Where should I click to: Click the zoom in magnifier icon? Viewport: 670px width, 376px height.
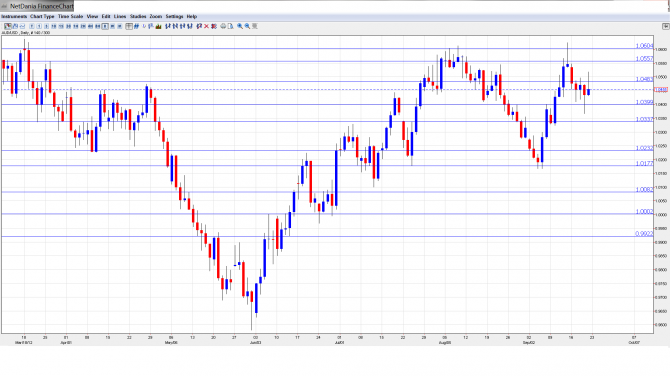point(240,26)
